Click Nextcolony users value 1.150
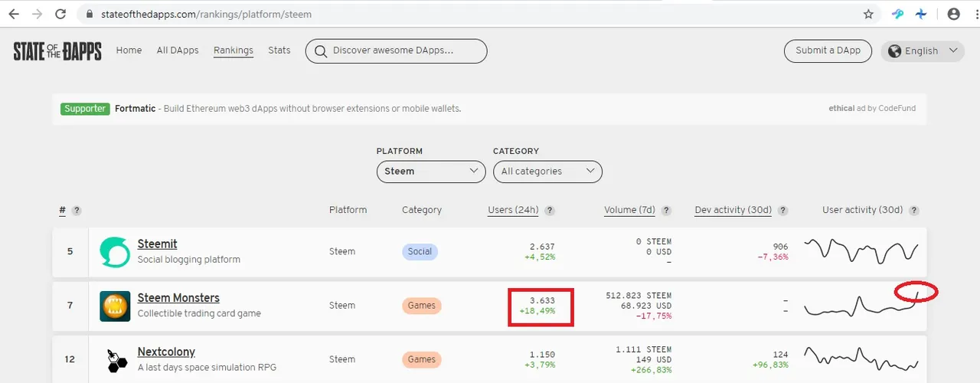This screenshot has height=383, width=980. (x=542, y=355)
